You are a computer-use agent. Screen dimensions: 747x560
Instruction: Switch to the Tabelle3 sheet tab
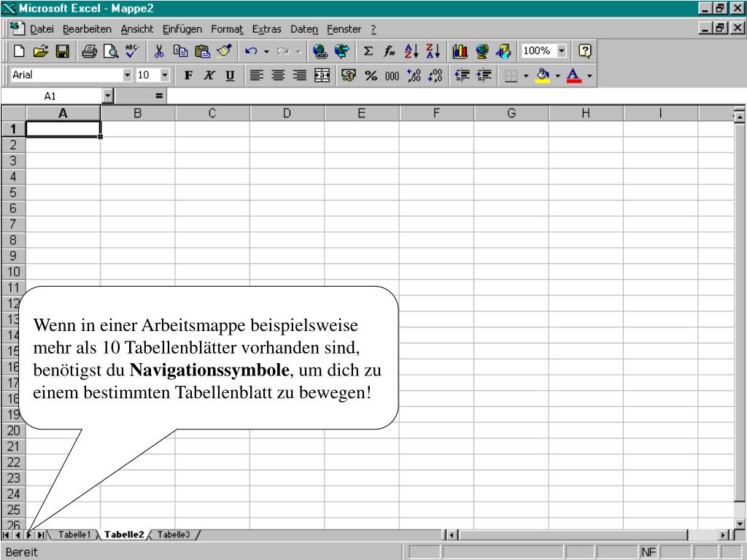[174, 534]
